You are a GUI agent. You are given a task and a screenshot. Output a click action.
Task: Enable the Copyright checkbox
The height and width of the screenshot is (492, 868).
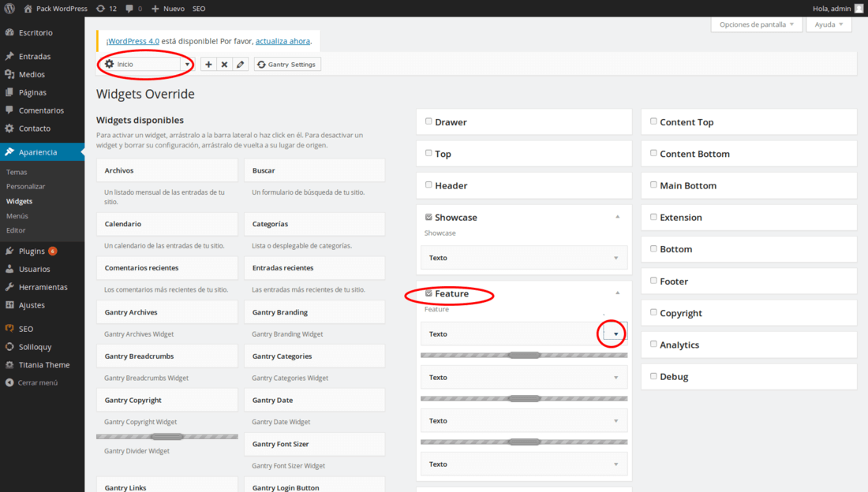653,312
